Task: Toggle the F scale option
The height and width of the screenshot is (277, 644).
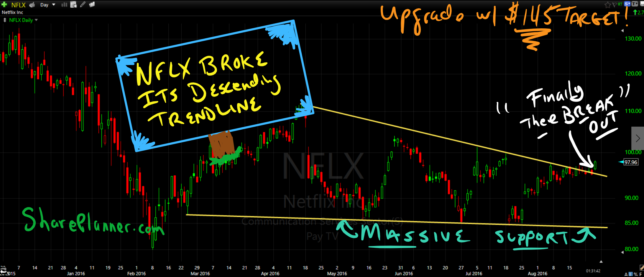Action: (641, 274)
